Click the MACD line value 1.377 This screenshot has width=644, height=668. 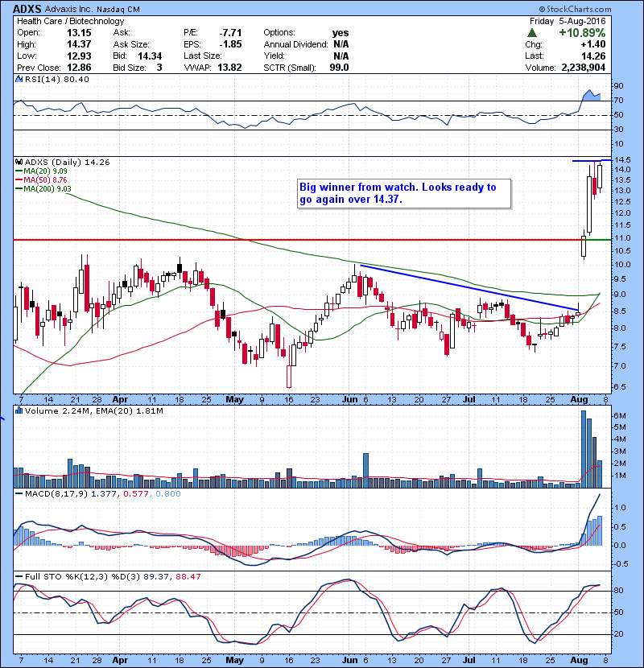[x=104, y=494]
